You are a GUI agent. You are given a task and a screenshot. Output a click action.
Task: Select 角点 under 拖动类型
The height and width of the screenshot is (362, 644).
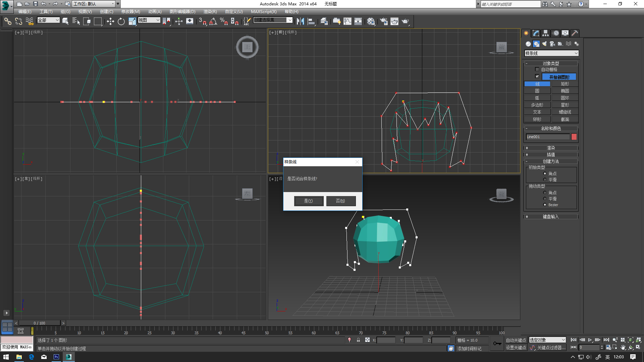click(x=545, y=193)
